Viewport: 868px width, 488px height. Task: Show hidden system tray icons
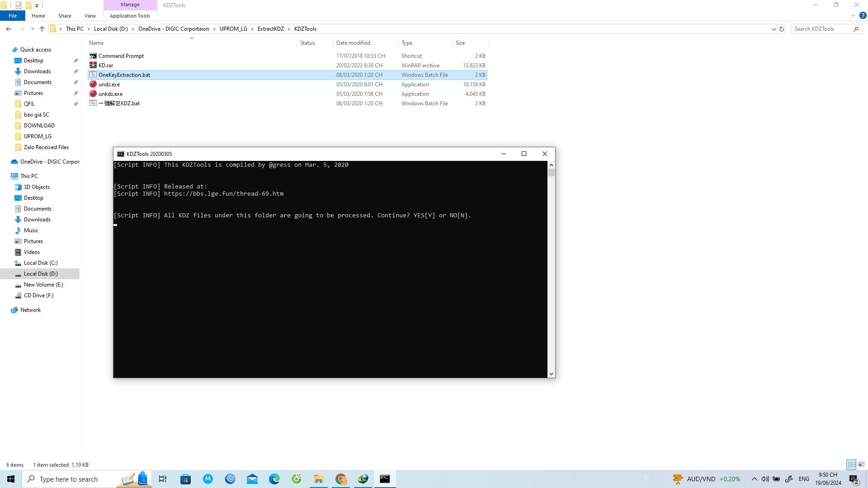pyautogui.click(x=754, y=479)
